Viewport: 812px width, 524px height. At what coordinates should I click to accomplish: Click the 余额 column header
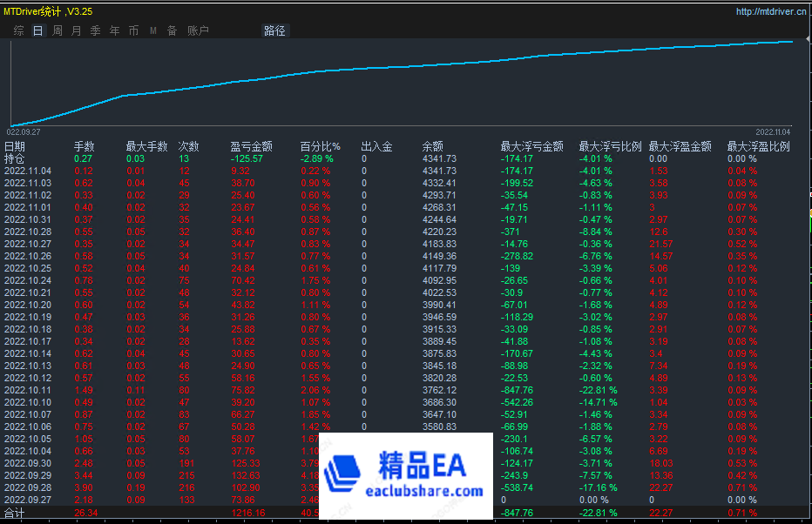click(x=432, y=146)
